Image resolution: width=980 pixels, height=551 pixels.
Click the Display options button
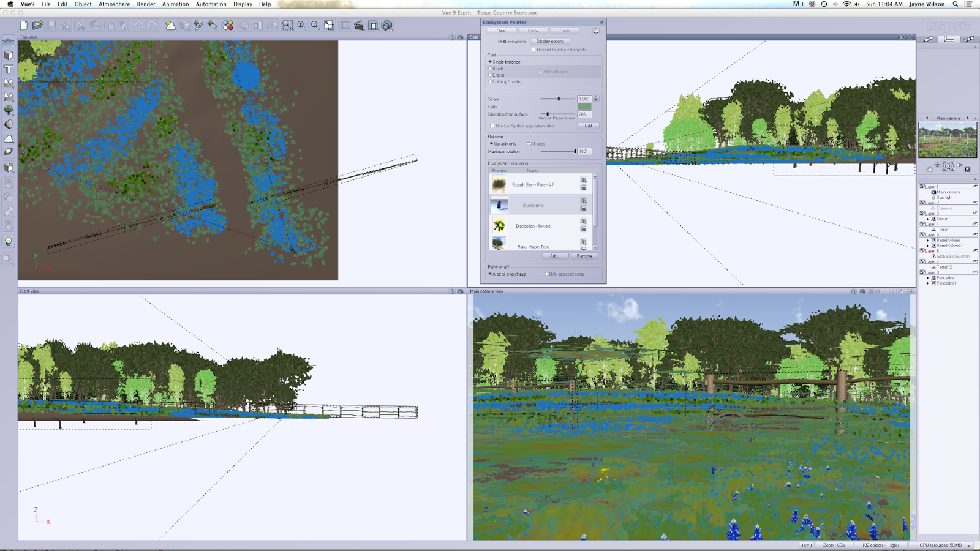(550, 41)
